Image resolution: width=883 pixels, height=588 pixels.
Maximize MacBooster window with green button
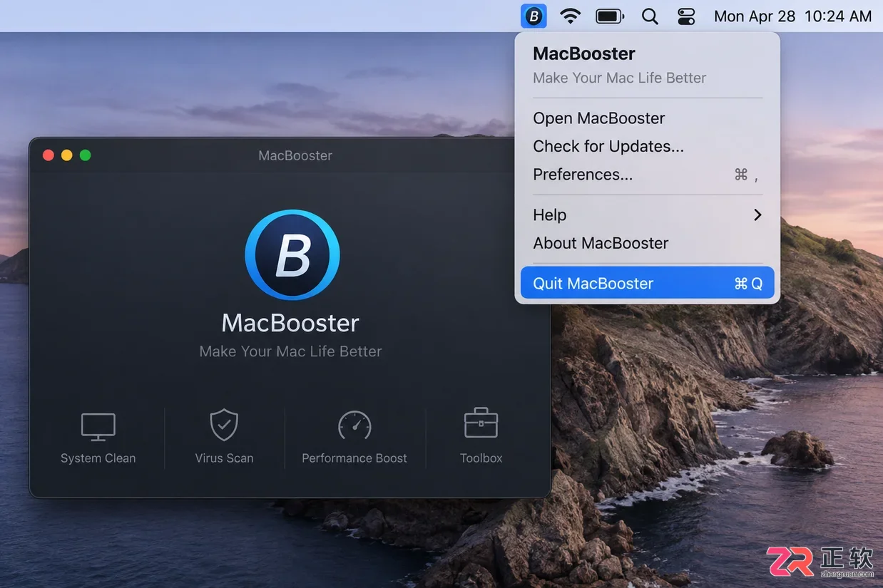(86, 155)
